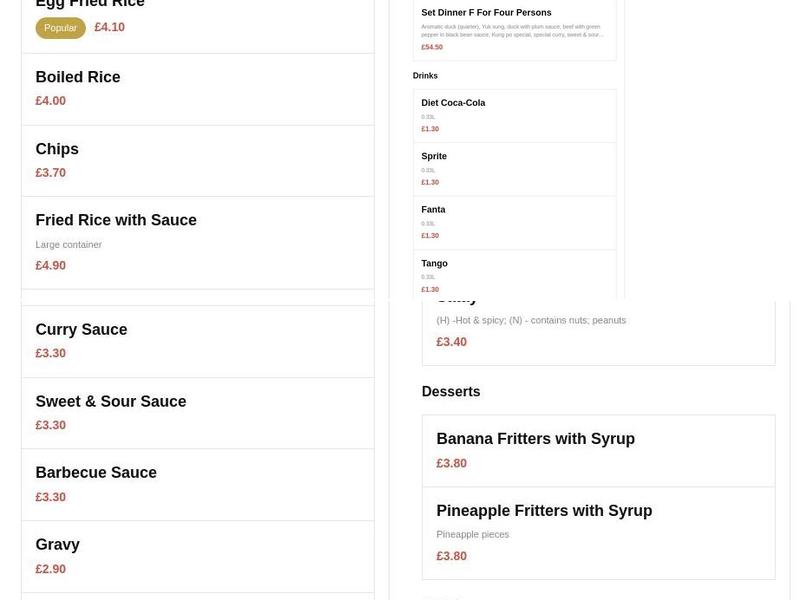The image size is (800, 600).
Task: Click the Desserts section heading
Action: coord(450,392)
